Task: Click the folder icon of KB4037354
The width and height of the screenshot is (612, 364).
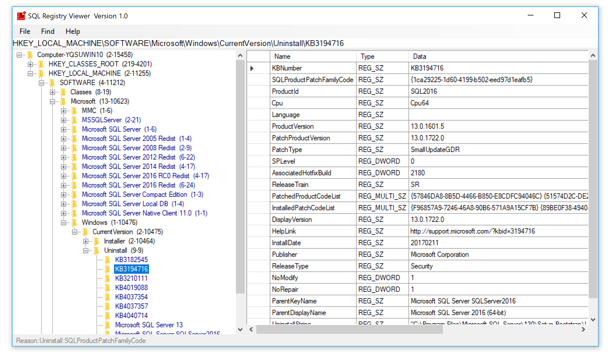Action: click(x=108, y=297)
